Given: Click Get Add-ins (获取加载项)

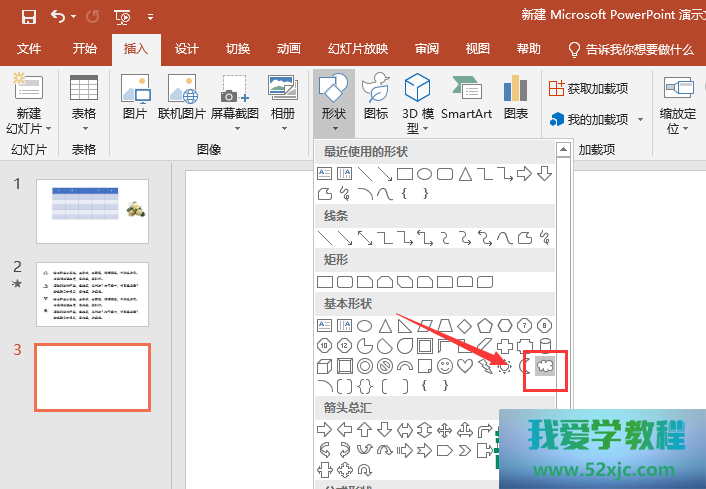Looking at the screenshot, I should tap(588, 88).
